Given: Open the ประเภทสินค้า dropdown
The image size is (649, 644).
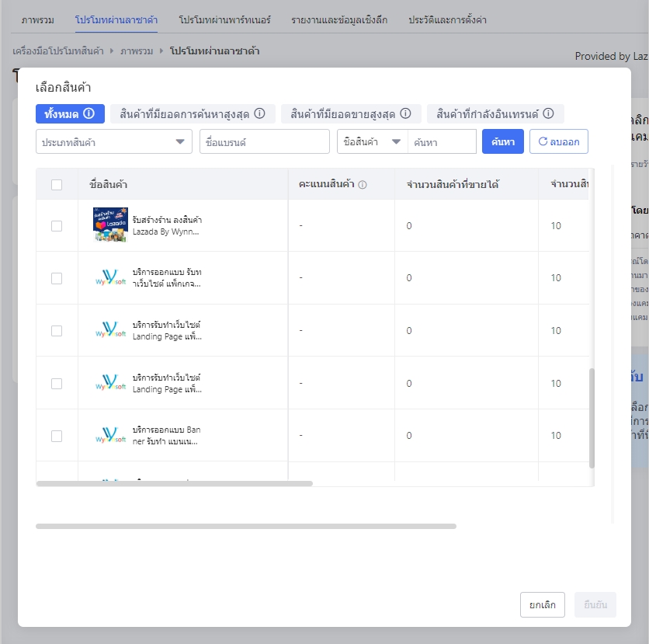Looking at the screenshot, I should [114, 141].
